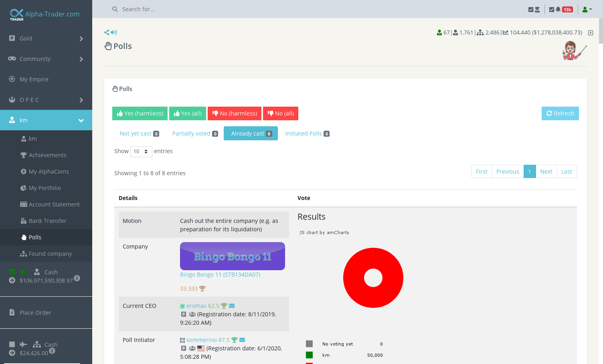
Task: Expand the Community sidebar menu
Action: click(x=46, y=59)
